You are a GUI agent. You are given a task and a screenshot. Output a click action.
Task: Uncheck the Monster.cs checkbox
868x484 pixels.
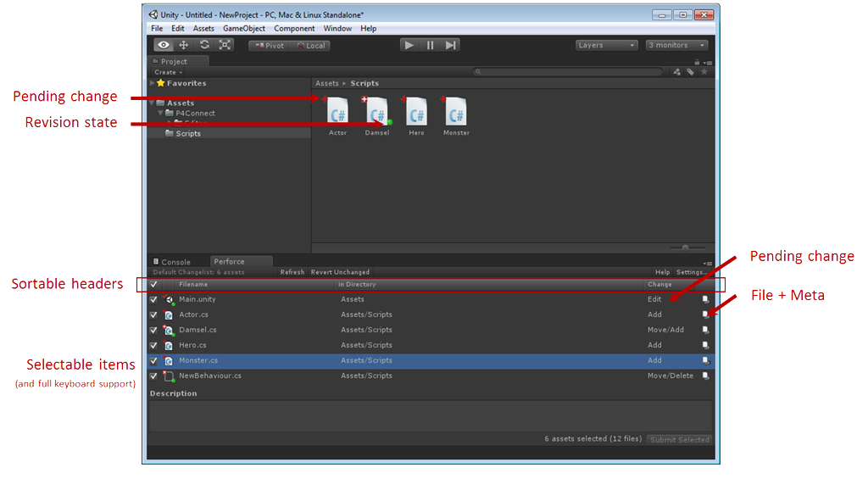tap(153, 360)
